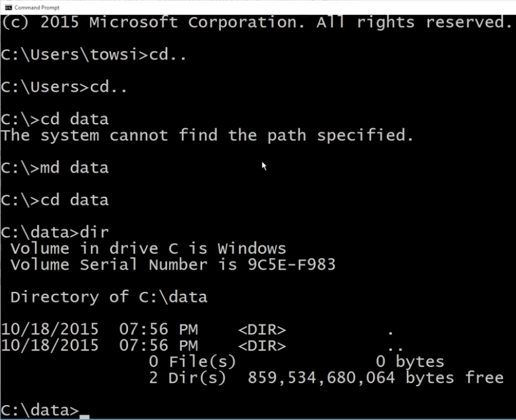Click the first 10/18/2015 date entry
This screenshot has width=516, height=420.
point(49,330)
